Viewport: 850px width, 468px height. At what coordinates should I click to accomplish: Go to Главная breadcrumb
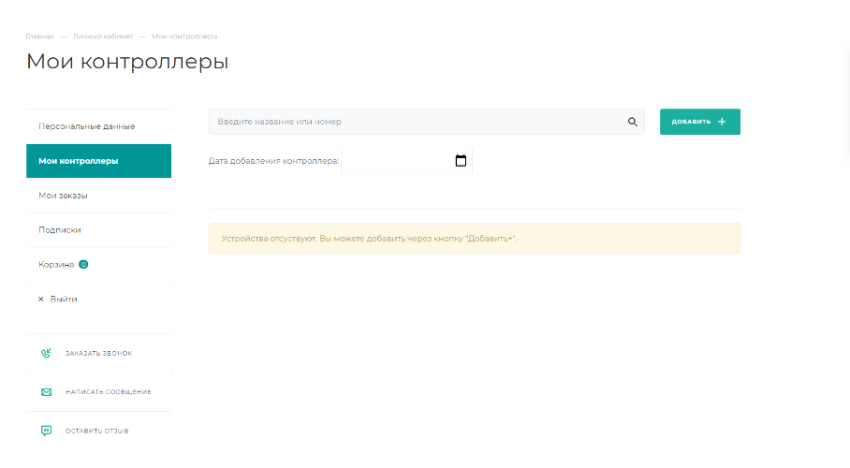tap(40, 36)
